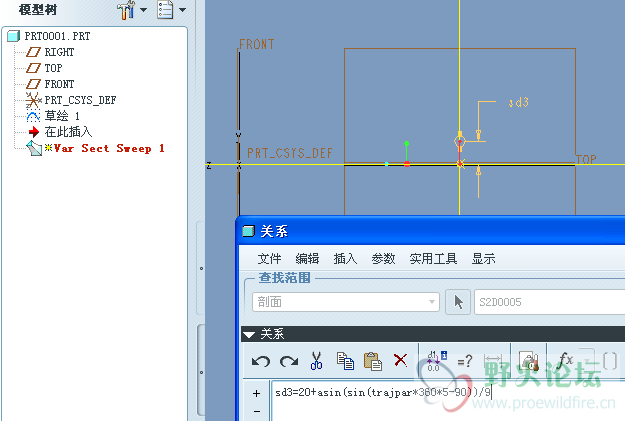
Task: Click the S2D0005 section name field
Action: click(550, 302)
